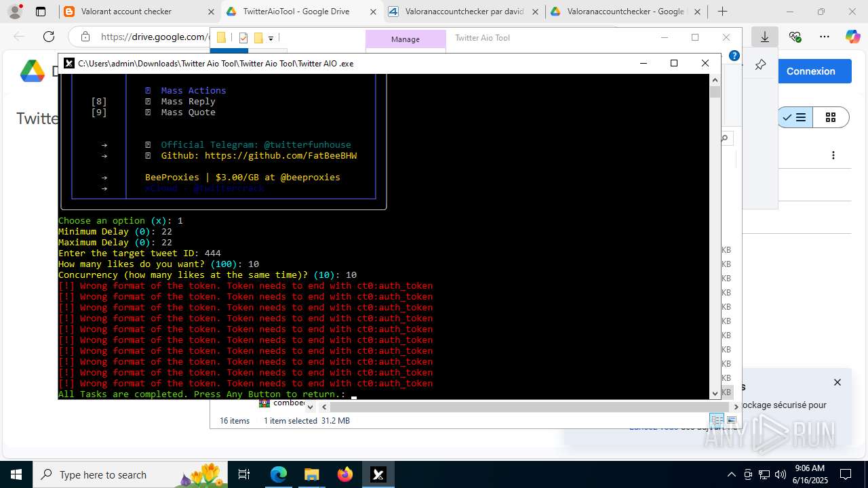The height and width of the screenshot is (488, 868).
Task: Open Task View on taskbar
Action: coord(244,474)
